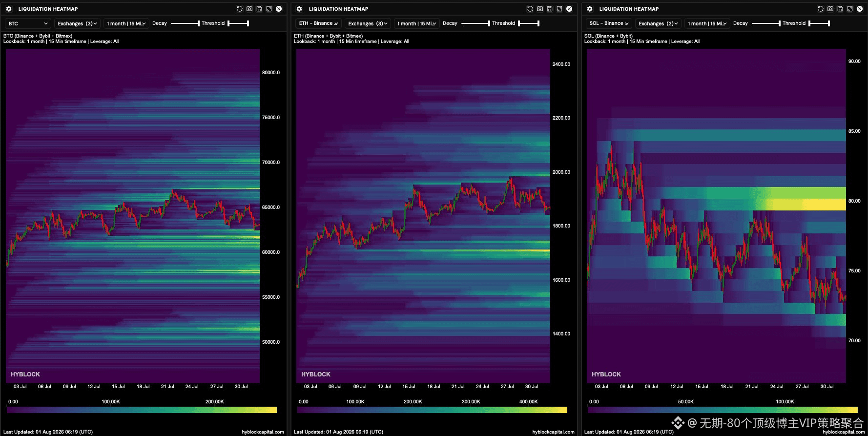This screenshot has height=436, width=868.
Task: Adjust the Threshold slider in ETH panel
Action: (x=529, y=23)
